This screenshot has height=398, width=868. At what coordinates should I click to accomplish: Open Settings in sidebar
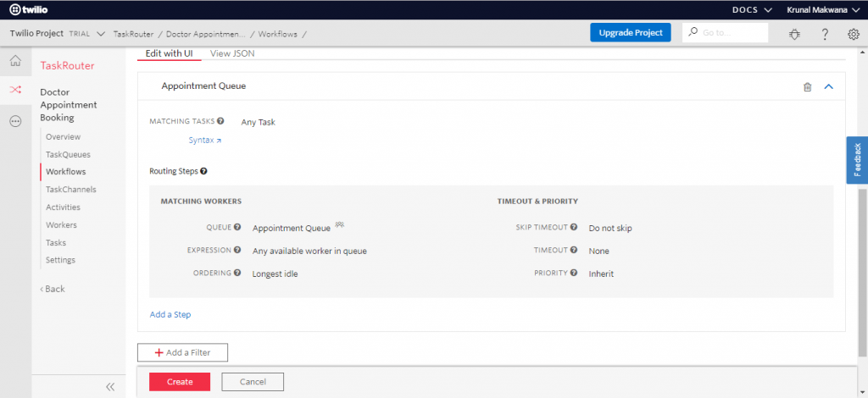tap(60, 260)
